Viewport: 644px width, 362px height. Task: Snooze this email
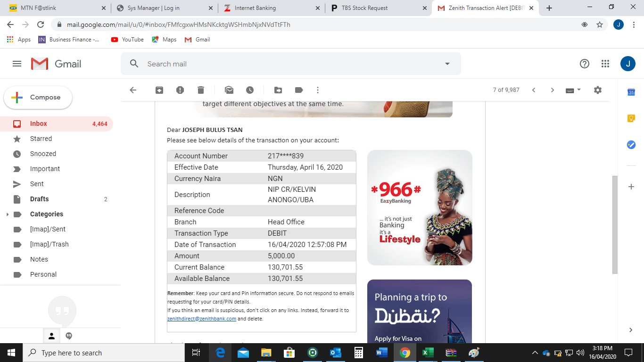250,90
